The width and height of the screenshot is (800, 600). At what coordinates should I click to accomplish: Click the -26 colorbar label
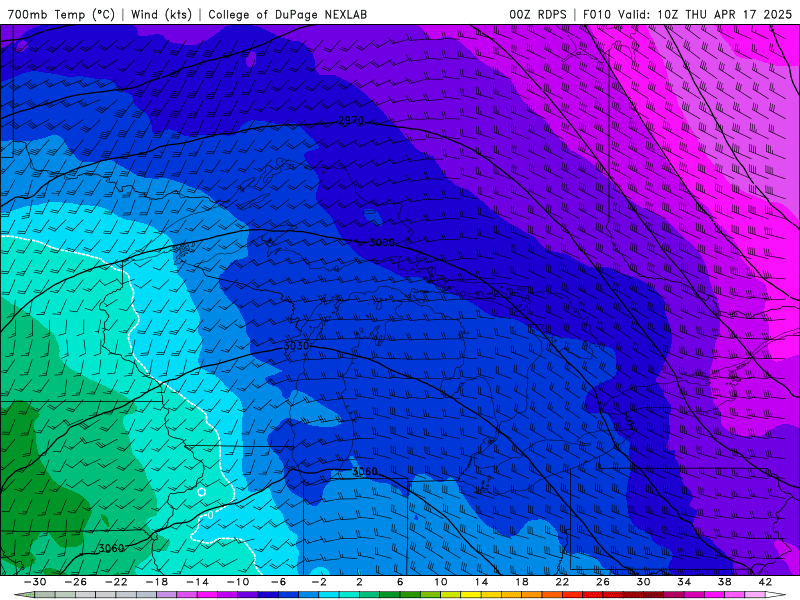[x=76, y=582]
